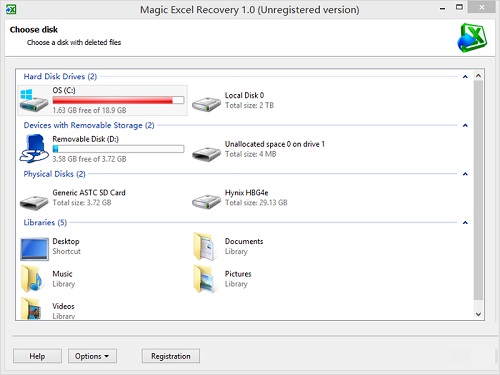
Task: Select the Music library folder
Action: 32,279
